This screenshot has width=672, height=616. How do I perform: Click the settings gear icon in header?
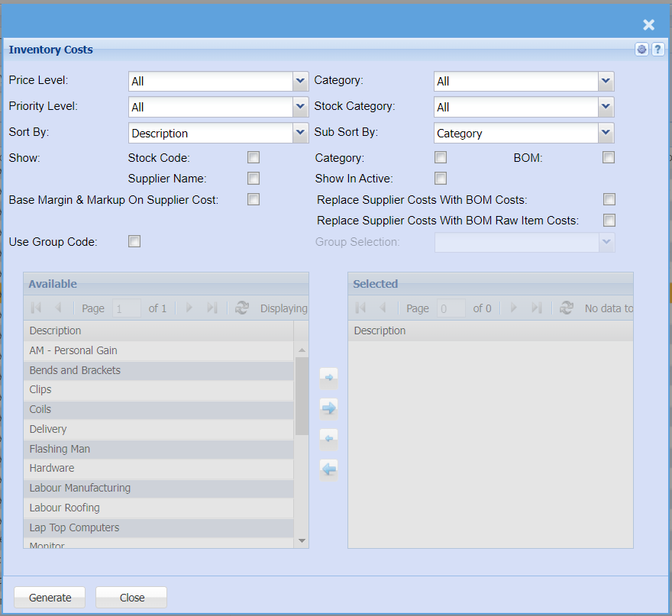[641, 50]
